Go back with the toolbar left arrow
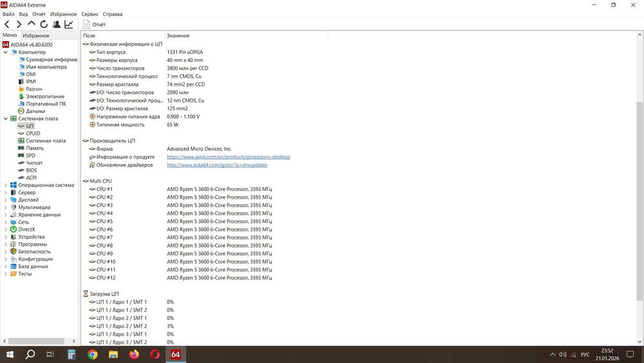Image resolution: width=644 pixels, height=363 pixels. (7, 25)
